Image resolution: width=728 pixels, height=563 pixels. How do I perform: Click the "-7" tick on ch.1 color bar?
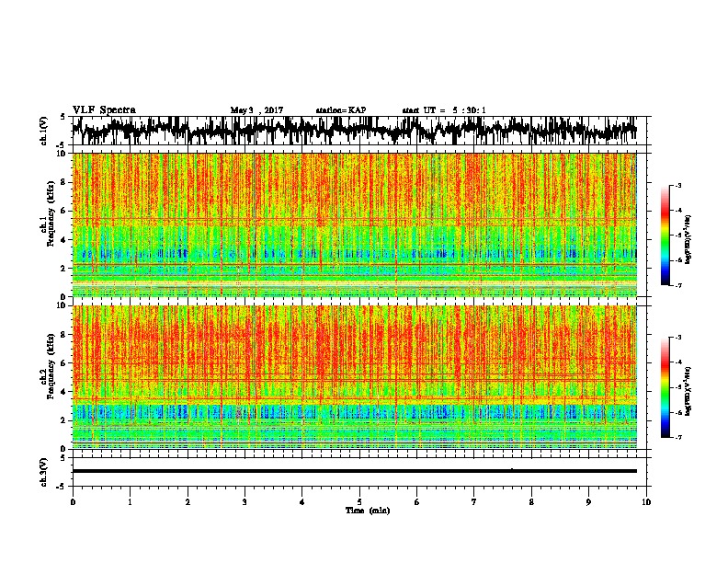pyautogui.click(x=677, y=285)
